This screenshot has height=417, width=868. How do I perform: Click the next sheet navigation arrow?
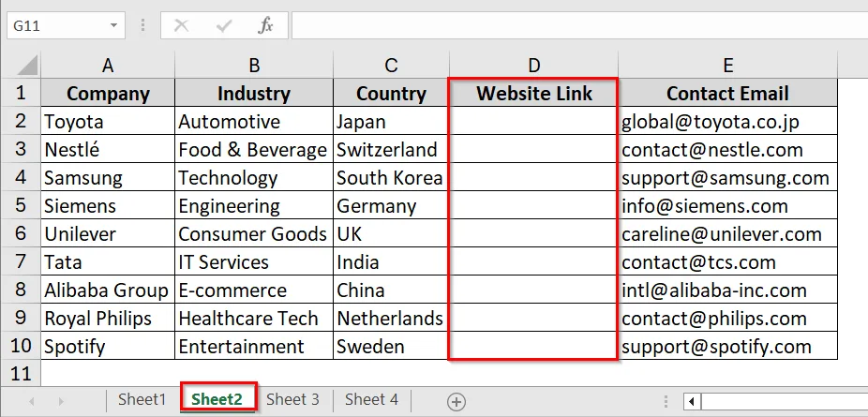pos(61,401)
